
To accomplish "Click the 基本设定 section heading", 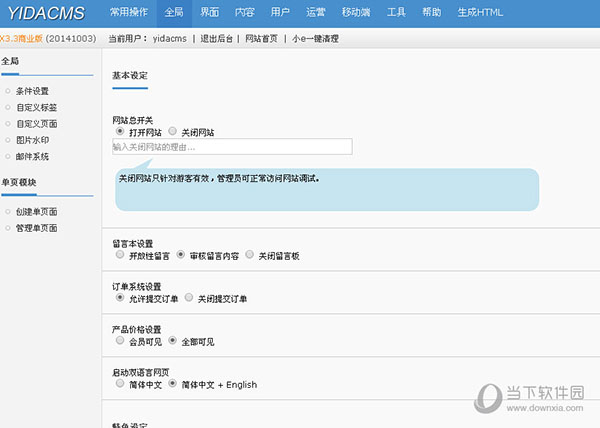I will click(x=130, y=76).
